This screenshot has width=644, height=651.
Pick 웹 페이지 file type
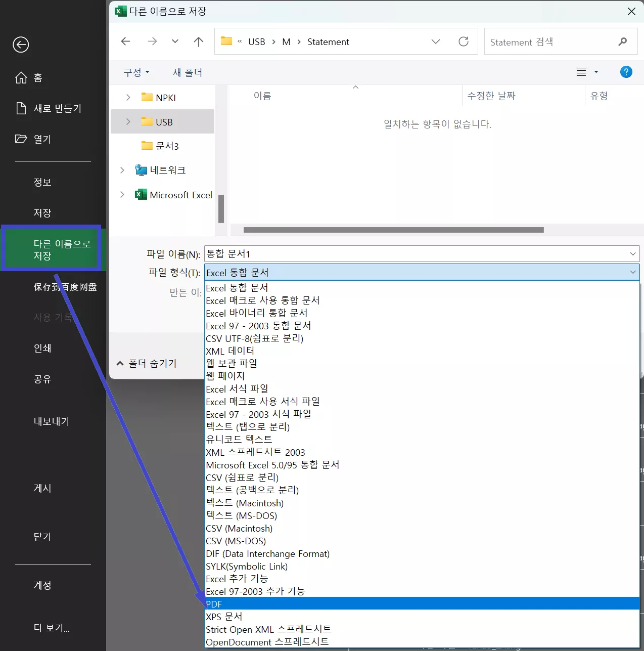point(422,376)
